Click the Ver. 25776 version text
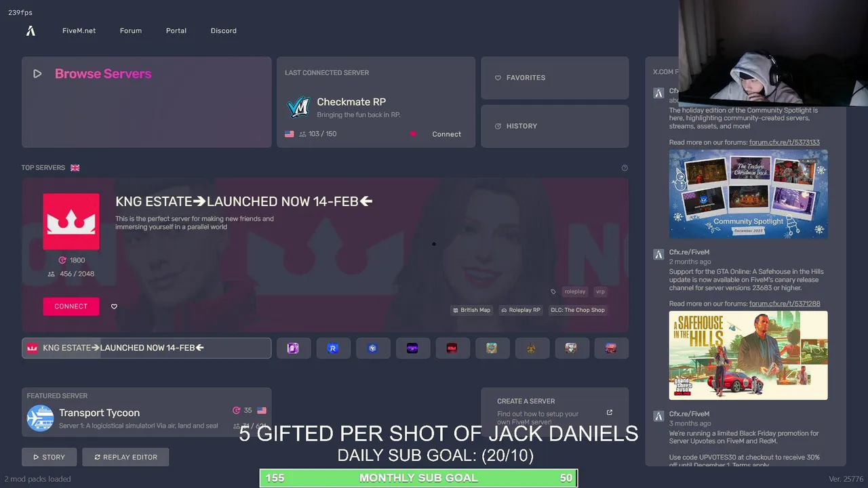 [846, 479]
